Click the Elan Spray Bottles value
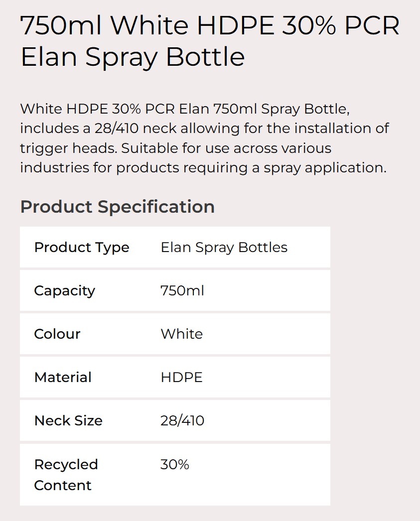420x521 pixels. pos(224,248)
